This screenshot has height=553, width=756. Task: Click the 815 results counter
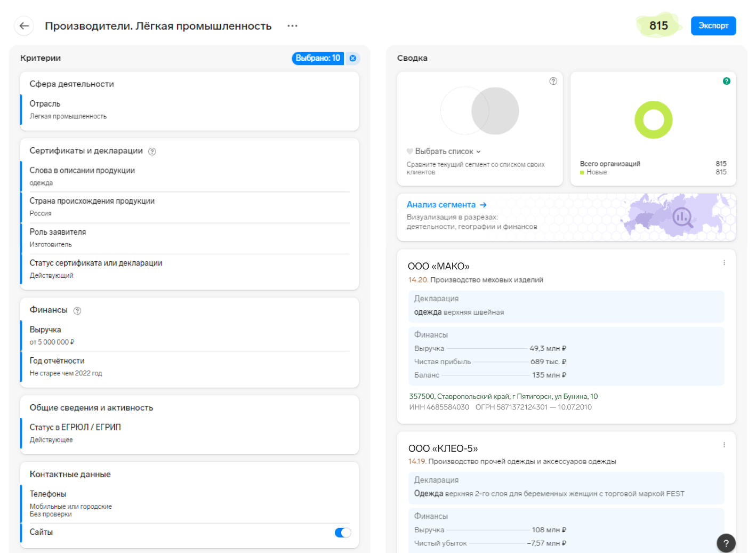pos(658,26)
